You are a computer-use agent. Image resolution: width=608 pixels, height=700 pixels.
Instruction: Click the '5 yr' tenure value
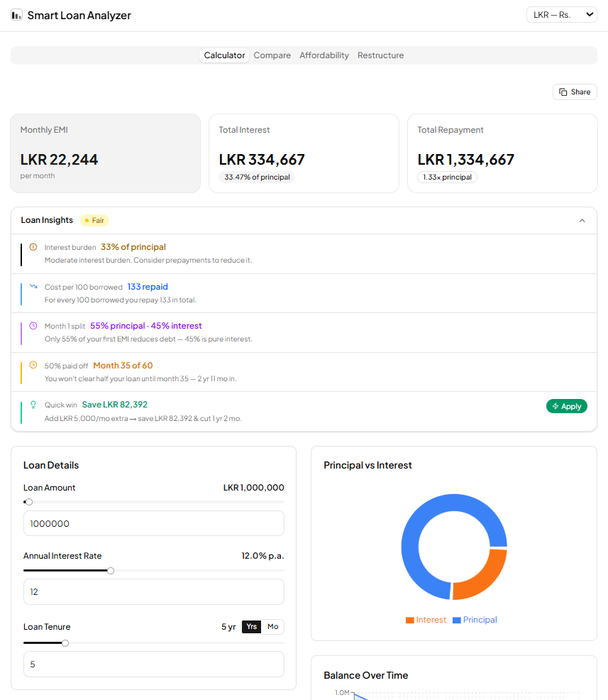[228, 627]
